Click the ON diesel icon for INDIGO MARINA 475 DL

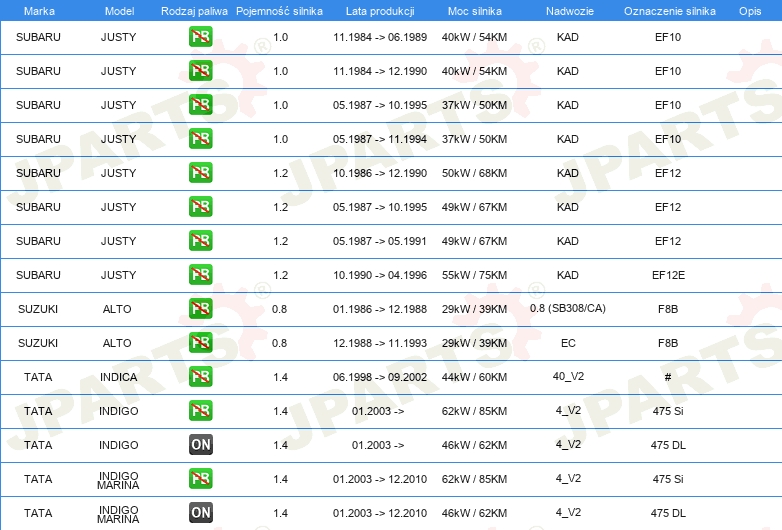click(200, 513)
